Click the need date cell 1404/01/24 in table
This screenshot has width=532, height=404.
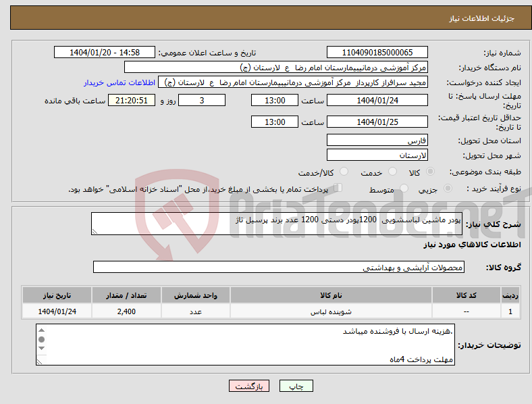[x=57, y=311]
